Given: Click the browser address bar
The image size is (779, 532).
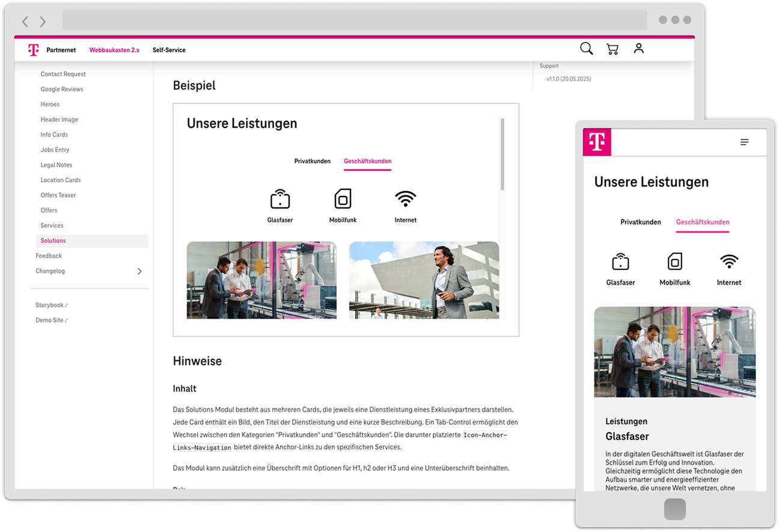Looking at the screenshot, I should [x=355, y=20].
